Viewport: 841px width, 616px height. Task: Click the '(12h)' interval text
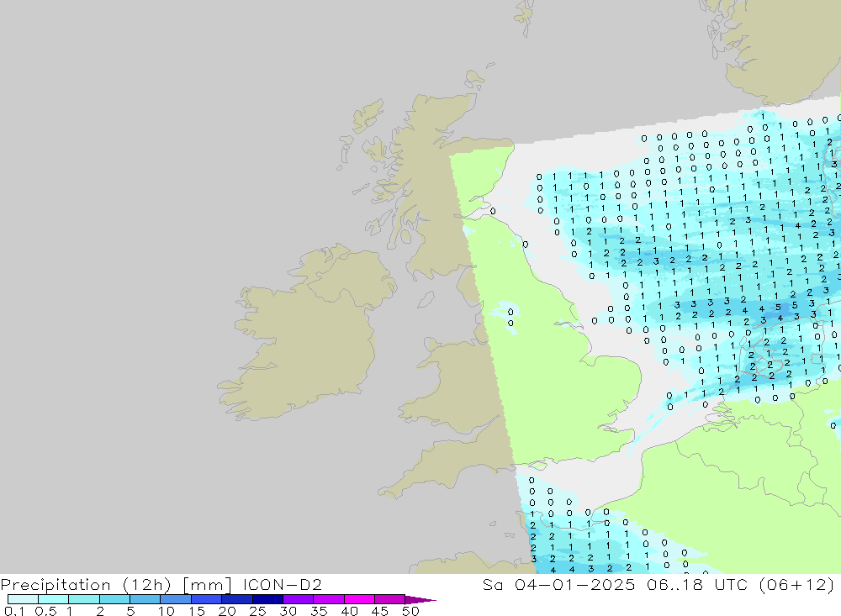click(x=147, y=585)
